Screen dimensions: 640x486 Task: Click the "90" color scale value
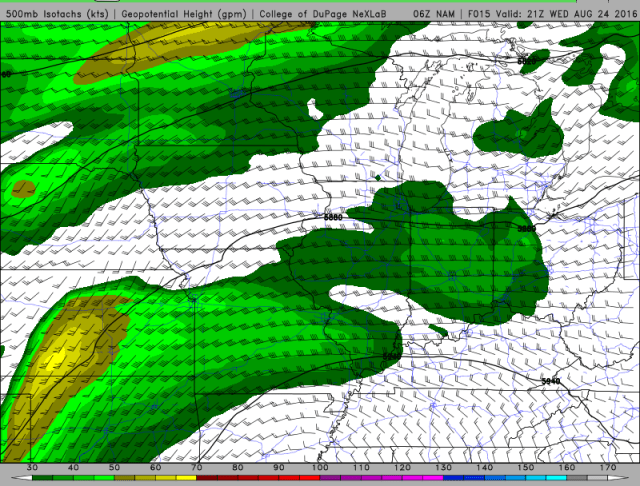pyautogui.click(x=279, y=468)
